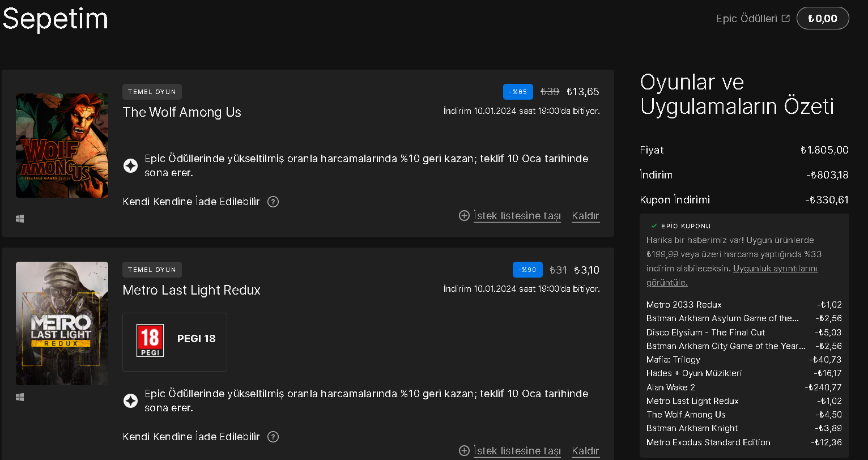Click Epic Rewards star icon in Wolf Among Us card
868x460 pixels.
(x=130, y=166)
